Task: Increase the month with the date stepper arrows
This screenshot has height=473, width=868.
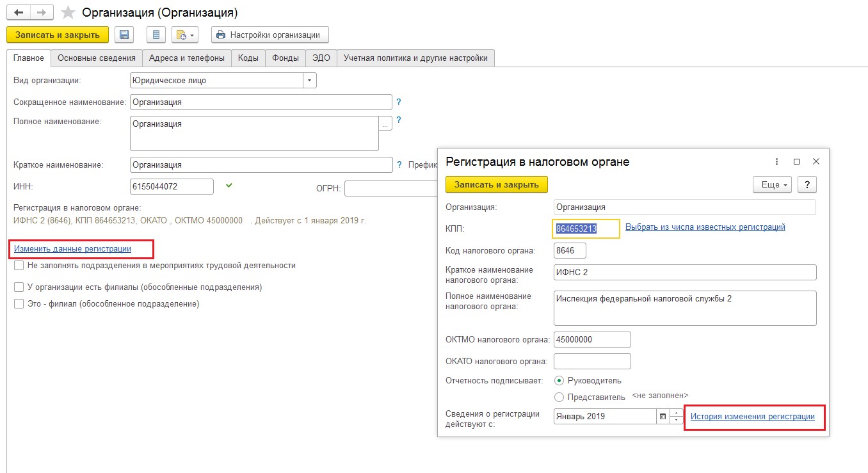Action: click(x=676, y=413)
